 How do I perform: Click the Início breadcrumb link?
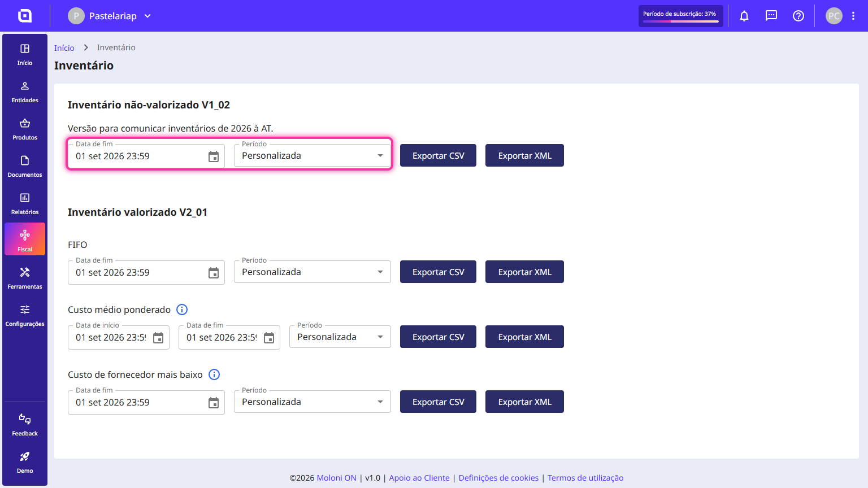click(64, 48)
